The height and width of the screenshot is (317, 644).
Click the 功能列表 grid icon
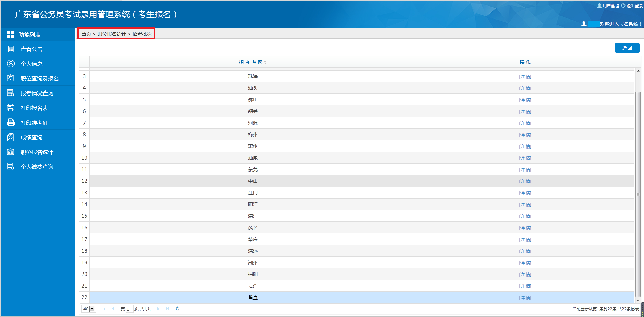[11, 35]
